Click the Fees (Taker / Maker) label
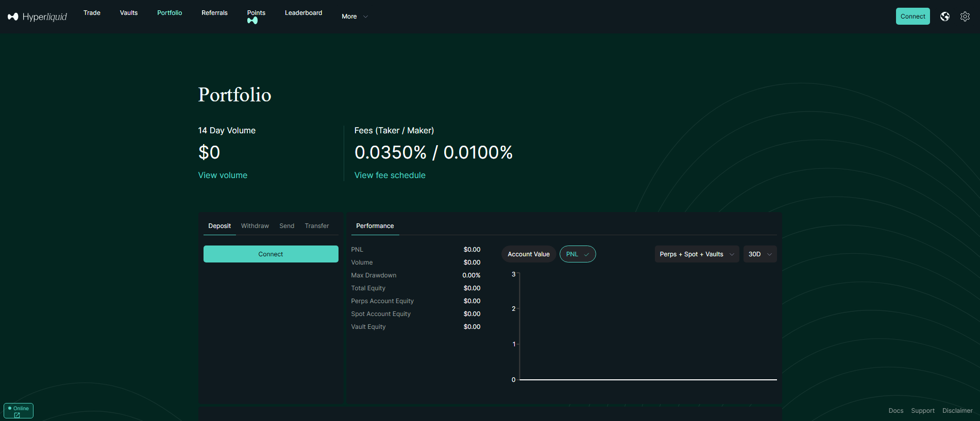 [394, 131]
